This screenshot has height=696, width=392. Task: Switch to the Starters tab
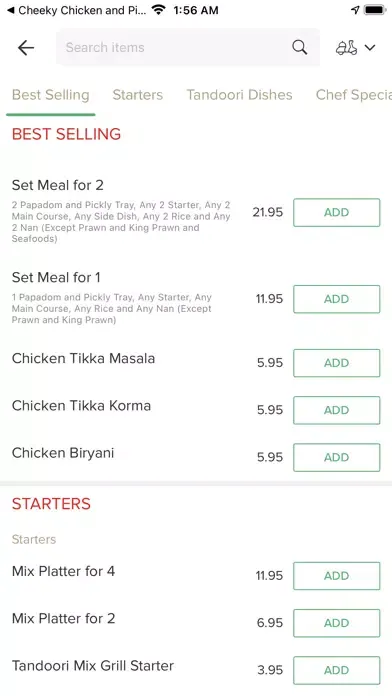(x=138, y=95)
